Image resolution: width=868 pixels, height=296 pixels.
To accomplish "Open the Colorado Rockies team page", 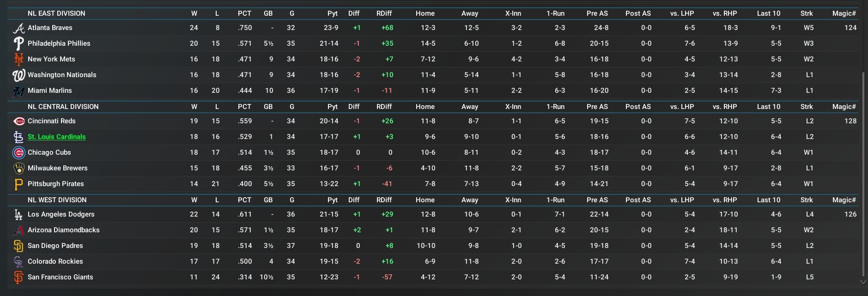I will point(55,261).
